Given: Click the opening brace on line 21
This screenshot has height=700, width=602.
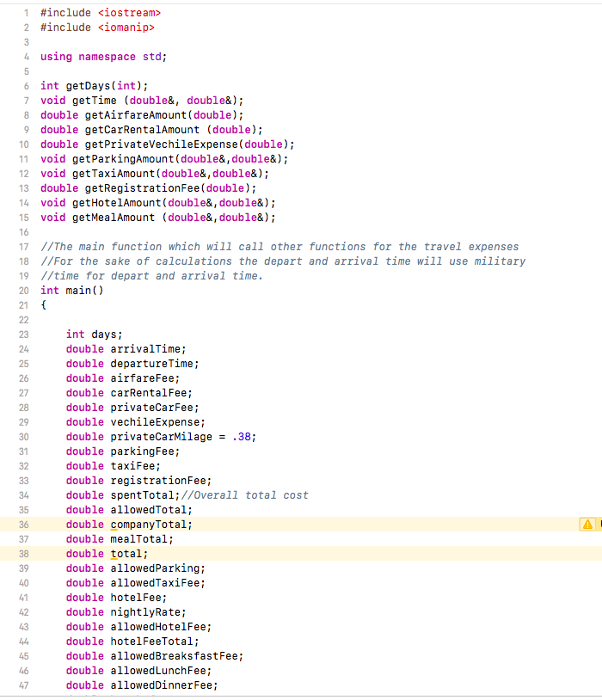Looking at the screenshot, I should 43,305.
